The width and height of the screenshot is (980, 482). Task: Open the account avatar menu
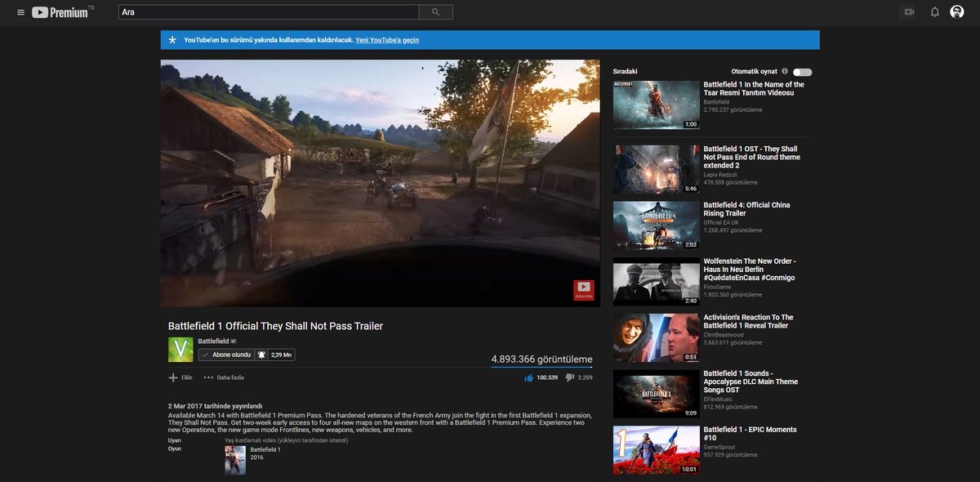(957, 11)
